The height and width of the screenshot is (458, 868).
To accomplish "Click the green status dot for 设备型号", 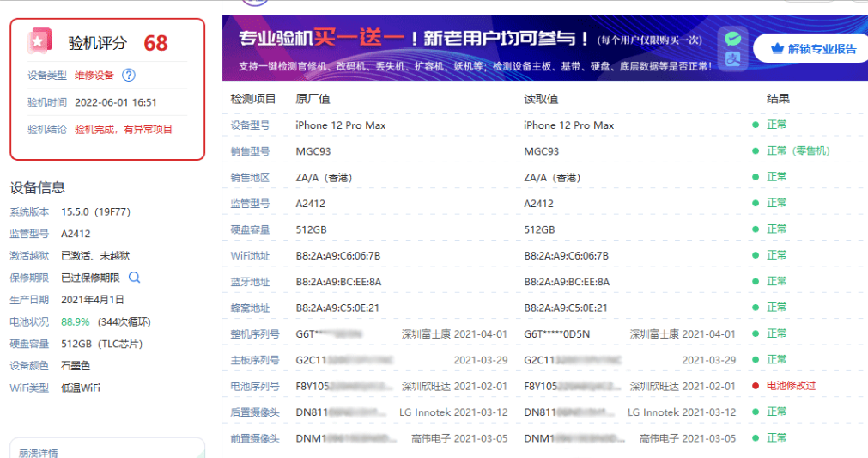I will coord(755,125).
